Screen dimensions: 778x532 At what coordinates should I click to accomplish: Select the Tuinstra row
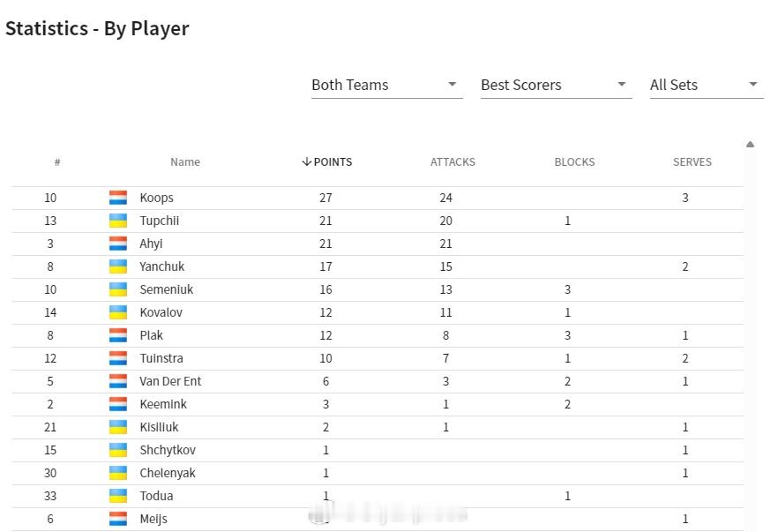[x=378, y=358]
